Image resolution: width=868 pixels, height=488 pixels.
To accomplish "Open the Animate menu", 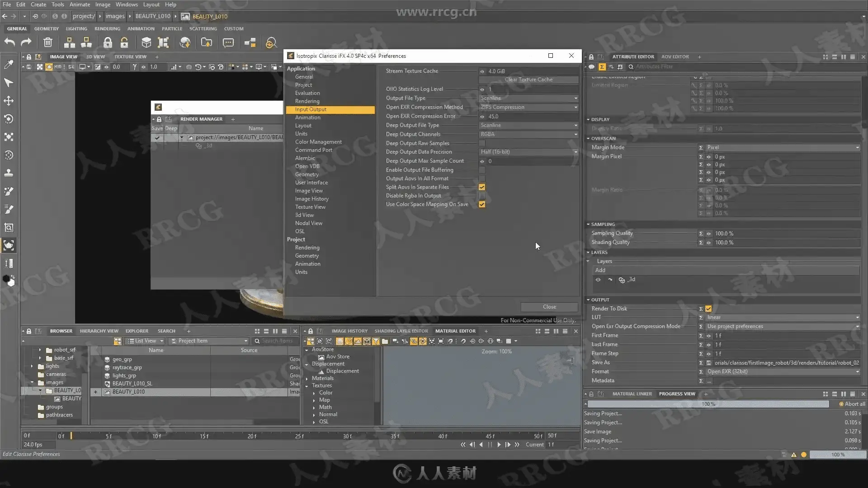I will pos(80,5).
